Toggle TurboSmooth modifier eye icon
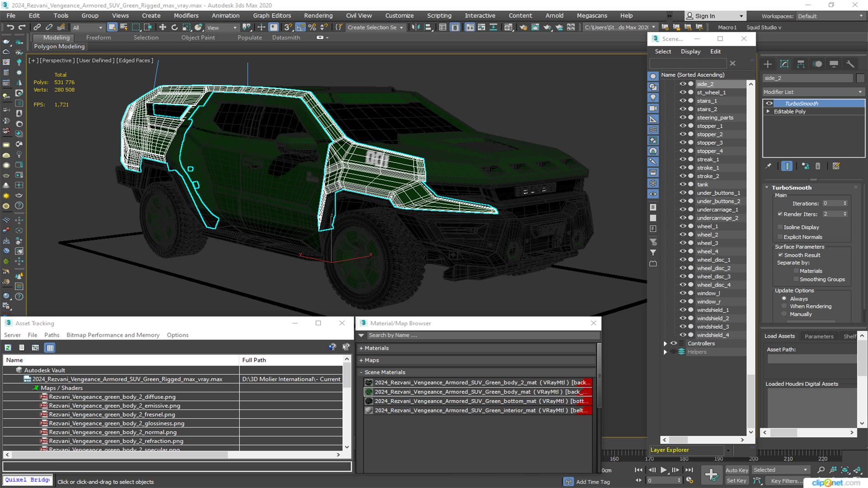The image size is (868, 488). tap(769, 103)
